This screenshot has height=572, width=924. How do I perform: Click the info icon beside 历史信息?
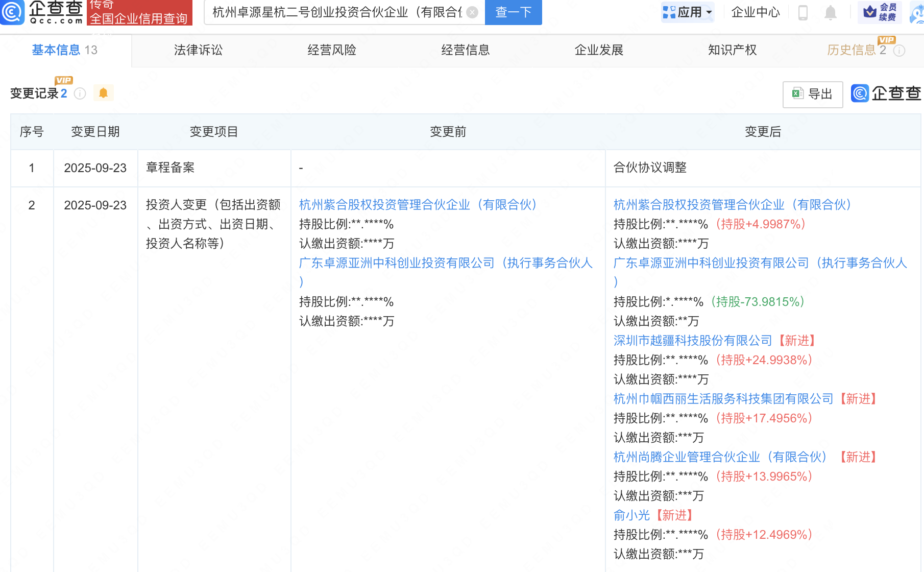(899, 51)
